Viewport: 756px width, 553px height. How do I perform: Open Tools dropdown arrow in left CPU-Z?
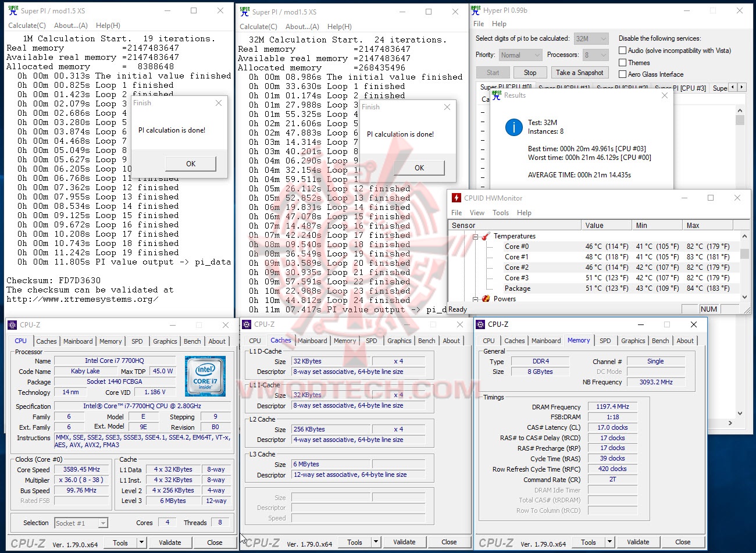click(141, 543)
